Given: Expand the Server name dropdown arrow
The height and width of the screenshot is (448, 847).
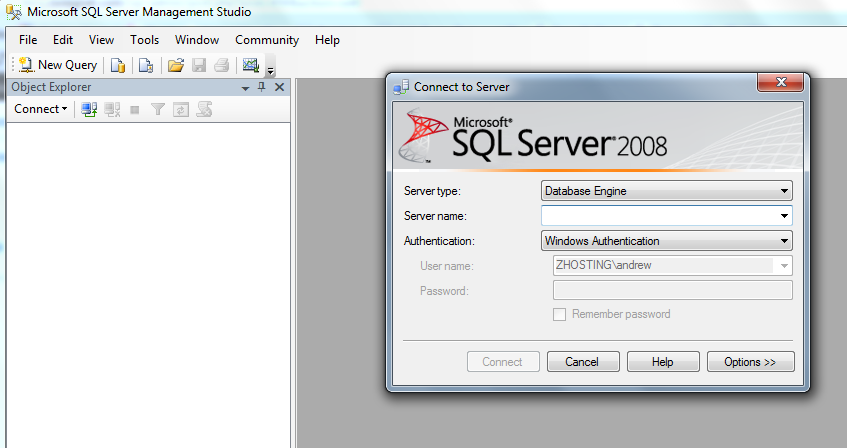Looking at the screenshot, I should coord(784,216).
